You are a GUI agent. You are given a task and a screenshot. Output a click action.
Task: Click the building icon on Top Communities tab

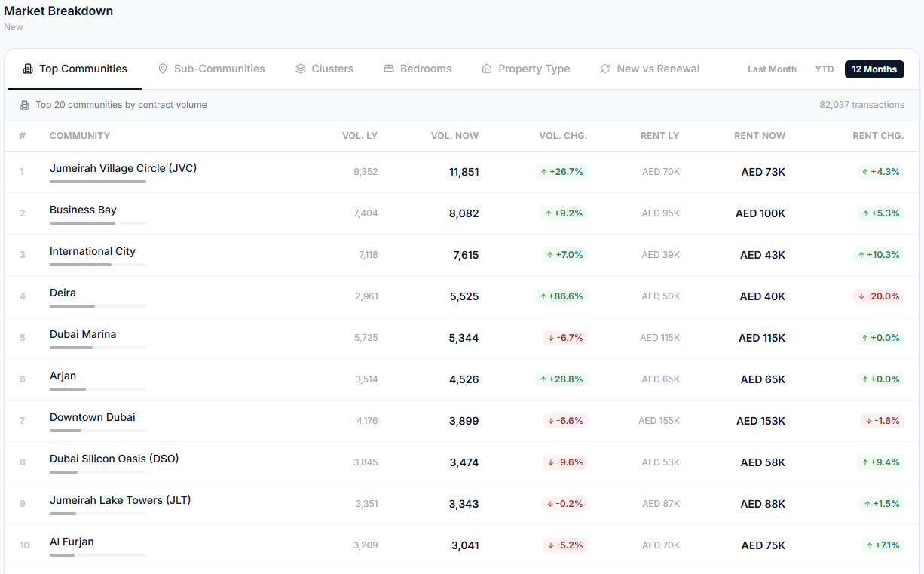coord(28,69)
